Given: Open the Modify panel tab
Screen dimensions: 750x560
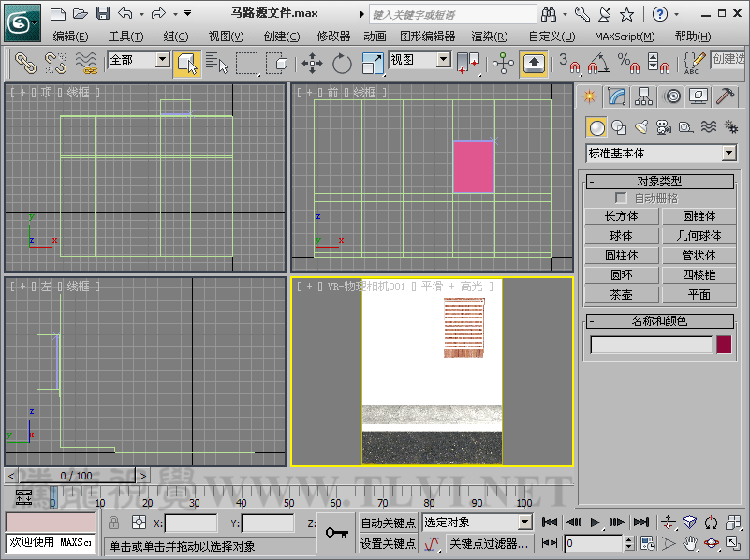Looking at the screenshot, I should 616,96.
